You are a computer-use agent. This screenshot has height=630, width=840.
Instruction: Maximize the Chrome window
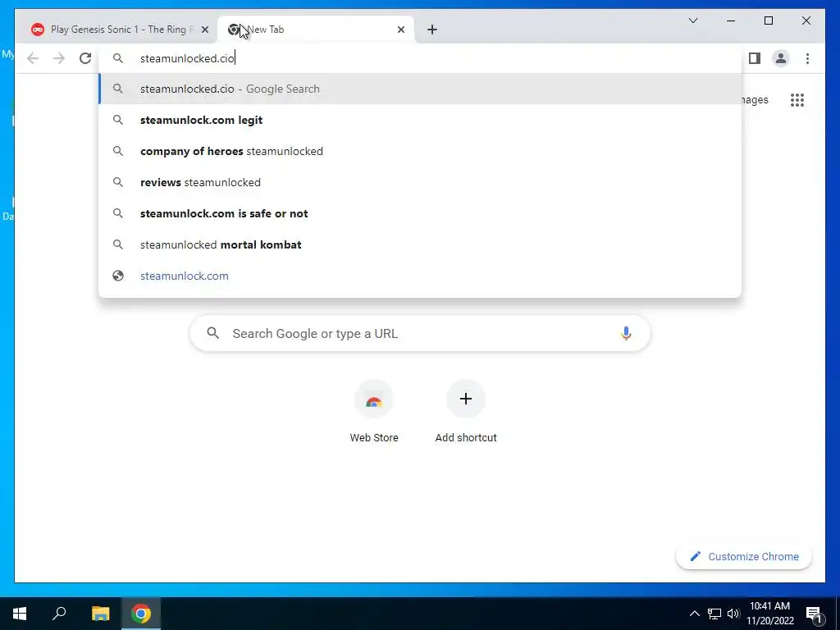pyautogui.click(x=768, y=21)
